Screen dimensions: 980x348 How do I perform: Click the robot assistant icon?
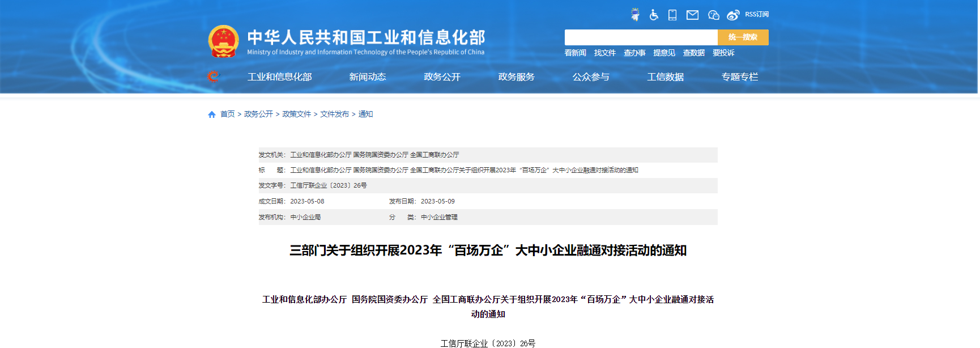pyautogui.click(x=635, y=15)
